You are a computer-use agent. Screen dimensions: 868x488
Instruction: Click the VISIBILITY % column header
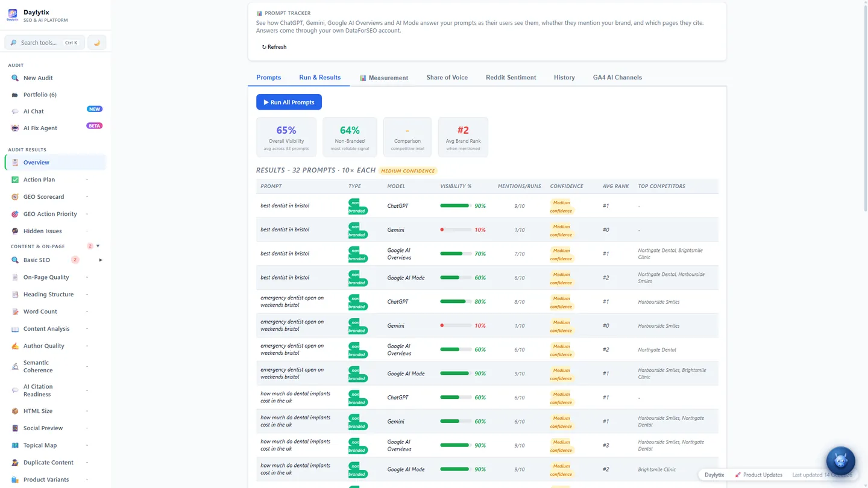click(456, 186)
